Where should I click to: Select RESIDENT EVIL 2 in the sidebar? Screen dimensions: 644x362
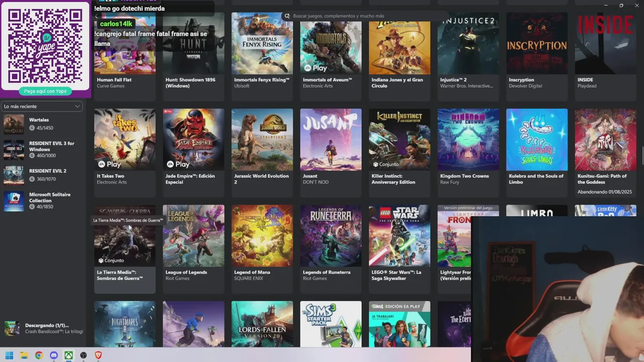(x=42, y=174)
